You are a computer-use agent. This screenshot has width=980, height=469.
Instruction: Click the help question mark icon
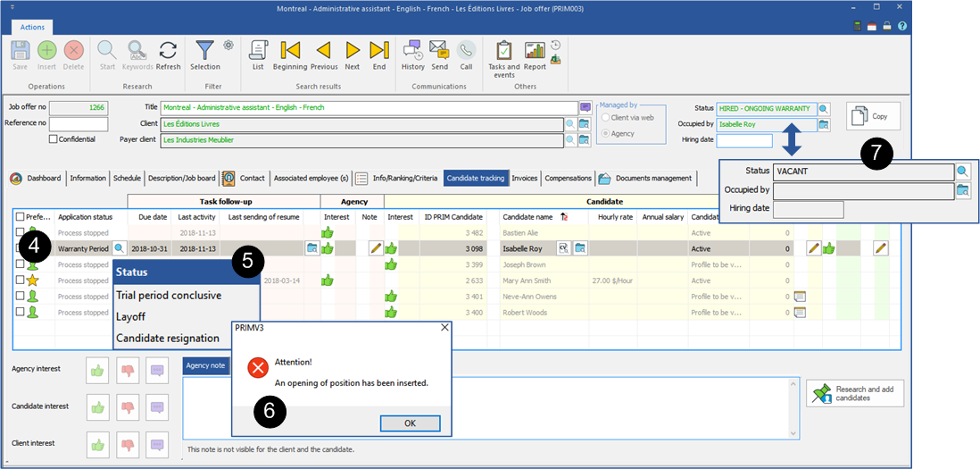[901, 26]
